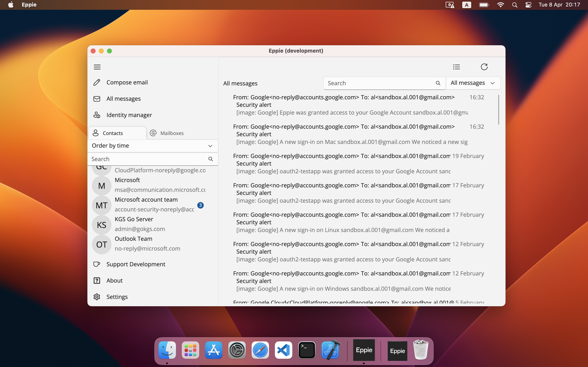Click the keyboard input source indicator
Image resolution: width=588 pixels, height=367 pixels.
(x=466, y=5)
